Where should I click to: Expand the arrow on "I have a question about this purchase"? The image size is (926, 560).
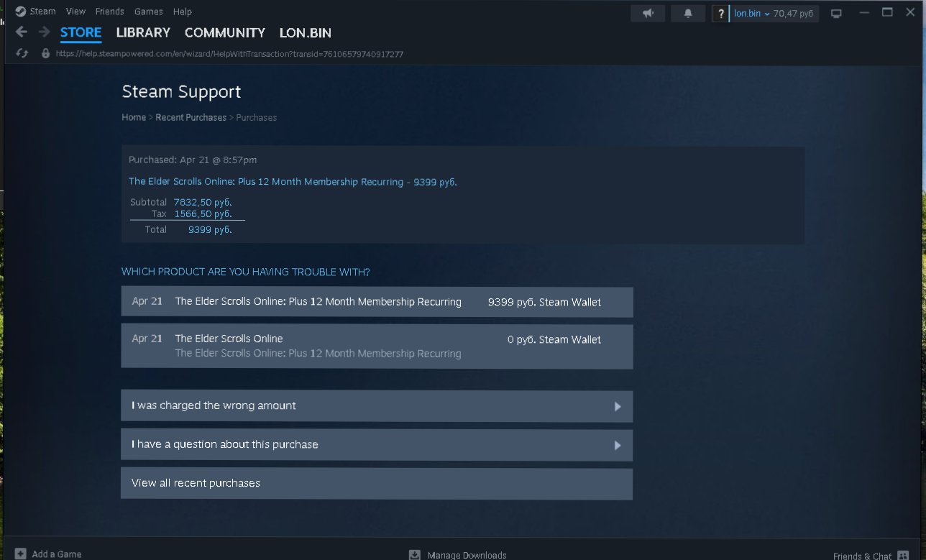(618, 445)
